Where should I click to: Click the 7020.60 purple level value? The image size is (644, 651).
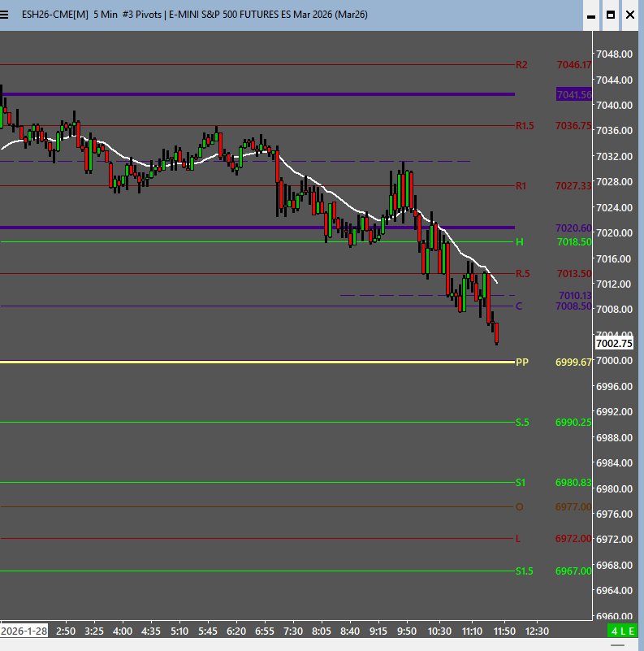574,228
